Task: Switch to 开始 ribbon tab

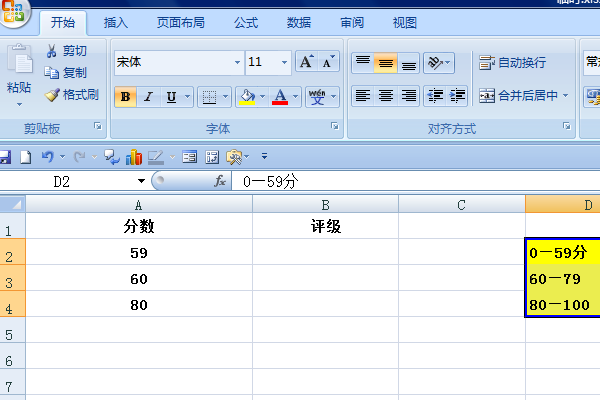Action: [63, 23]
